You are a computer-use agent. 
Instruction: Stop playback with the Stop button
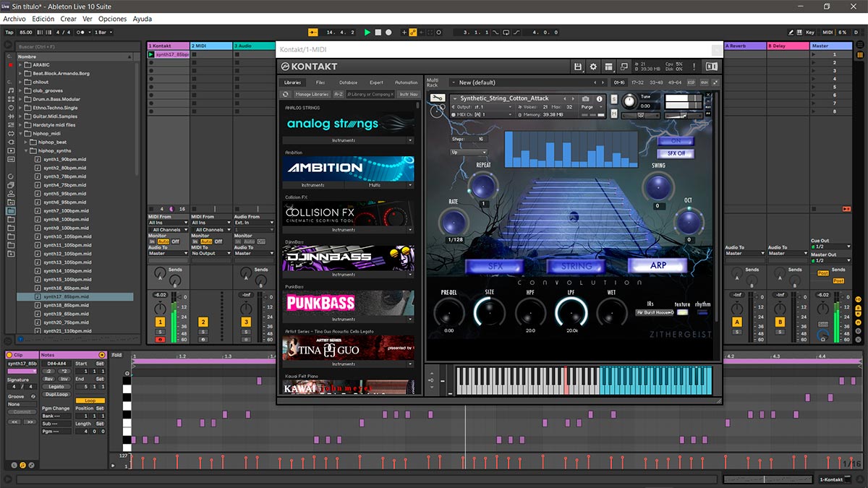click(378, 33)
